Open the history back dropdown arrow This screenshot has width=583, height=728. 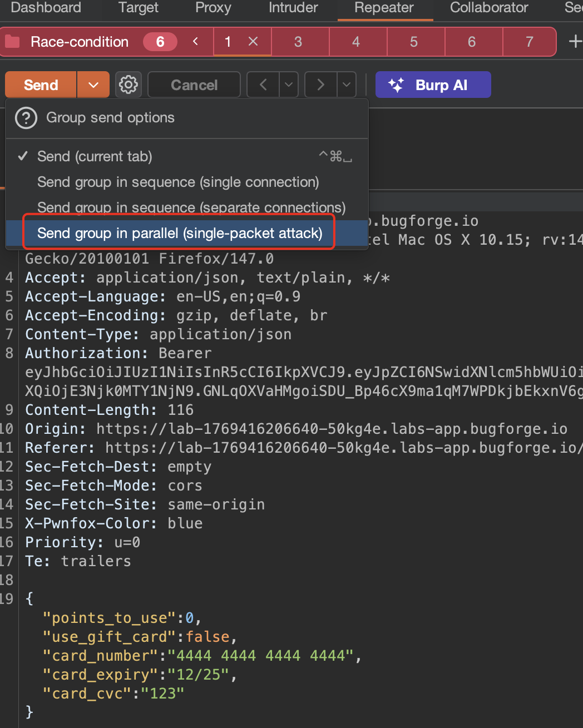pos(288,85)
